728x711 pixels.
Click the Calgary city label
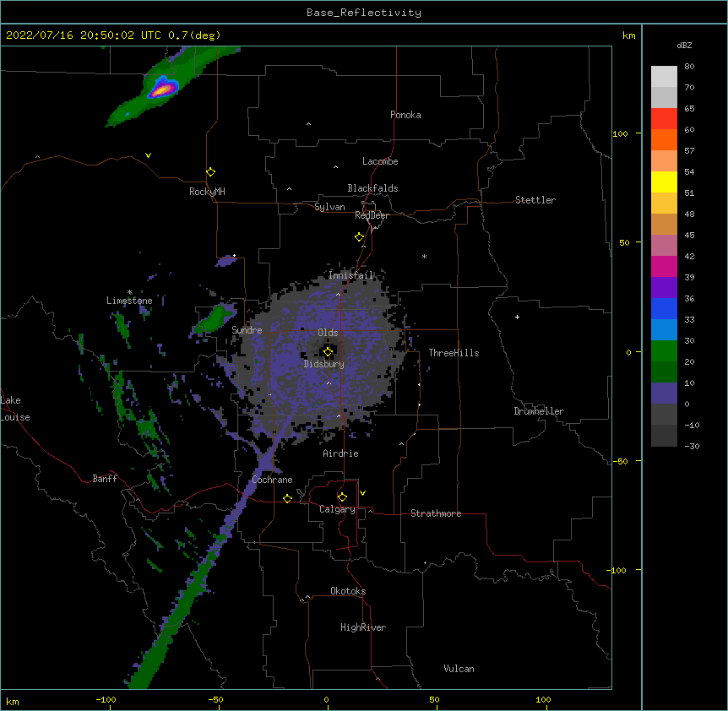tap(338, 509)
